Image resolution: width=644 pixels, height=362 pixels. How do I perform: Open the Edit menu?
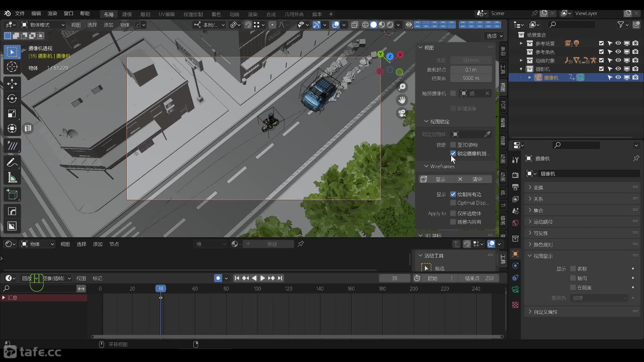pyautogui.click(x=36, y=13)
